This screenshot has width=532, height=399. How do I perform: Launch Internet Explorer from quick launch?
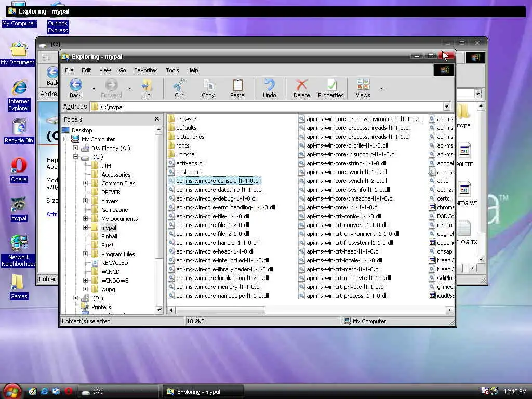(x=44, y=391)
